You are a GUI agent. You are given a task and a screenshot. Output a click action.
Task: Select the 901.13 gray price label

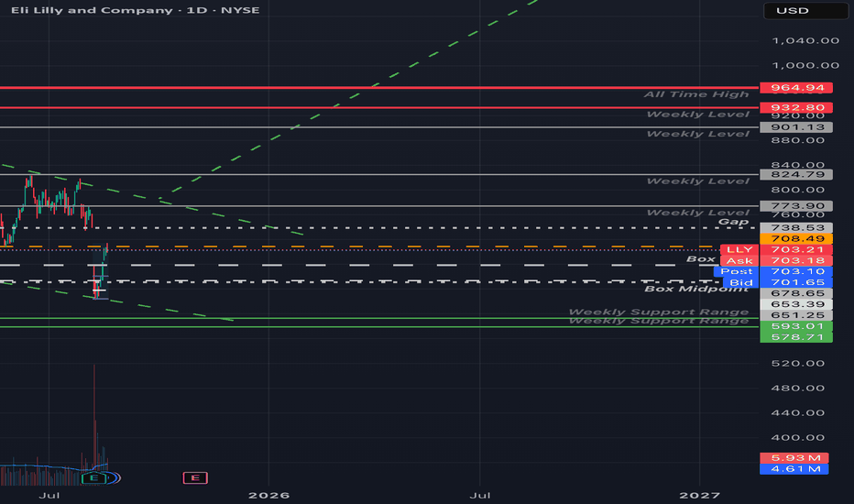(796, 127)
